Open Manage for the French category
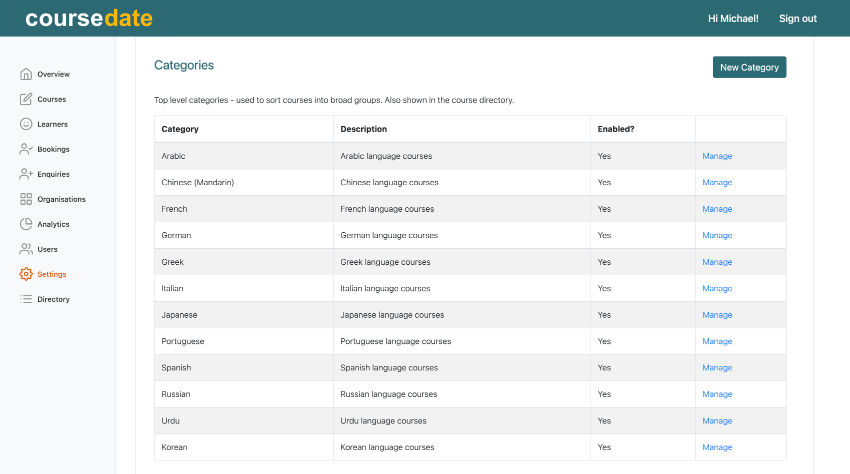 [717, 209]
